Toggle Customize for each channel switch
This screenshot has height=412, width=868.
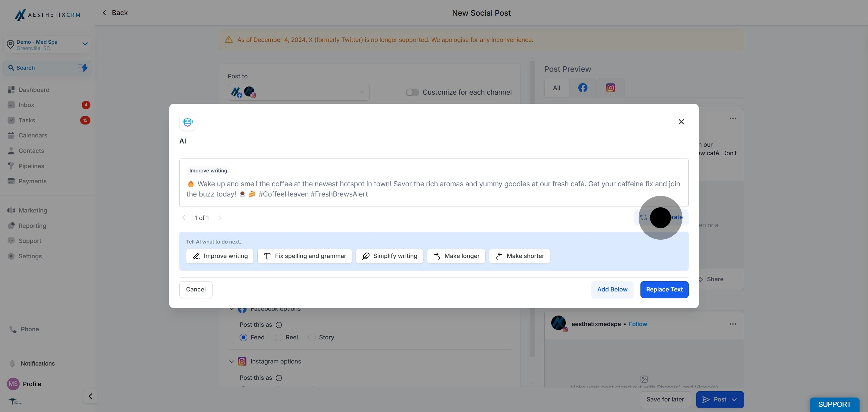click(412, 92)
